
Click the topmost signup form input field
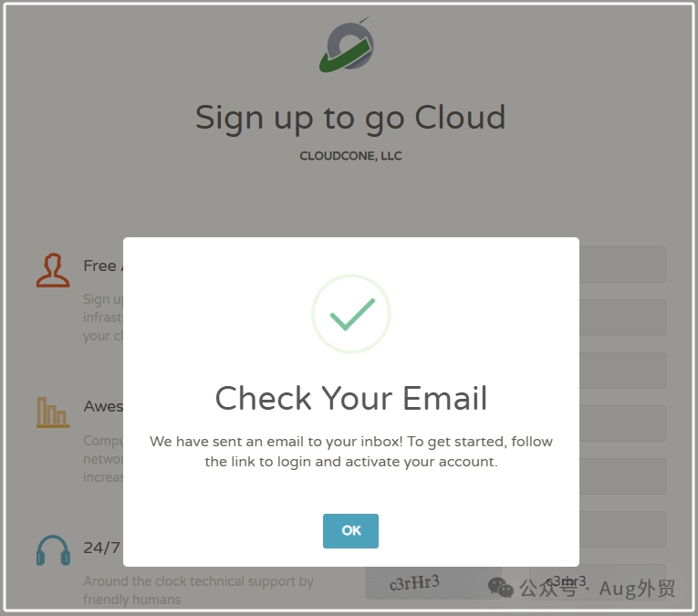click(x=622, y=265)
